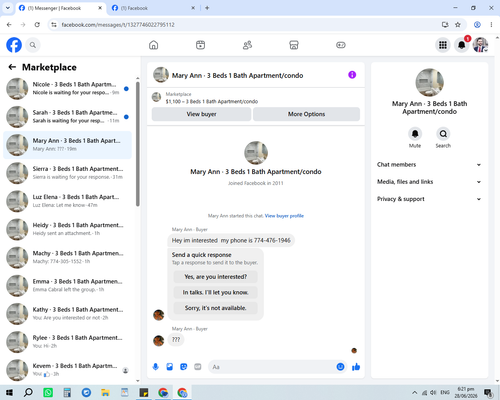Switch to the Messenger | Facebook tab
The height and width of the screenshot is (400, 500).
coord(60,8)
